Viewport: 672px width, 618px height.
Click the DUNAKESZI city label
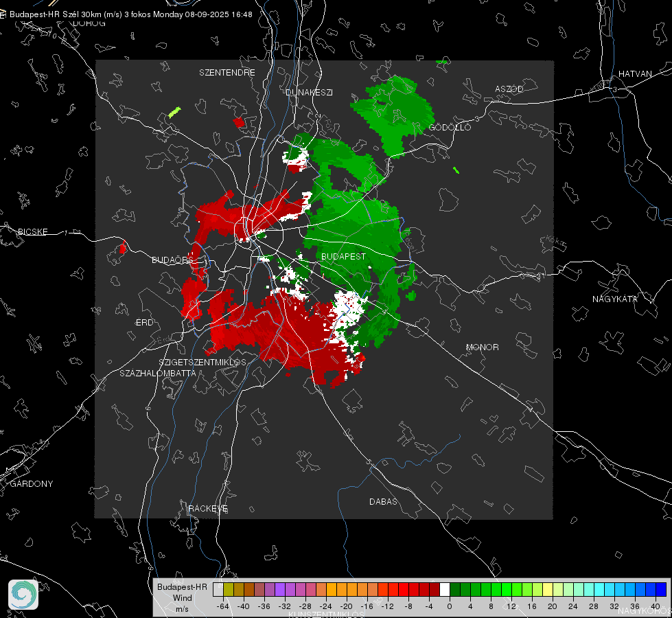(x=309, y=92)
